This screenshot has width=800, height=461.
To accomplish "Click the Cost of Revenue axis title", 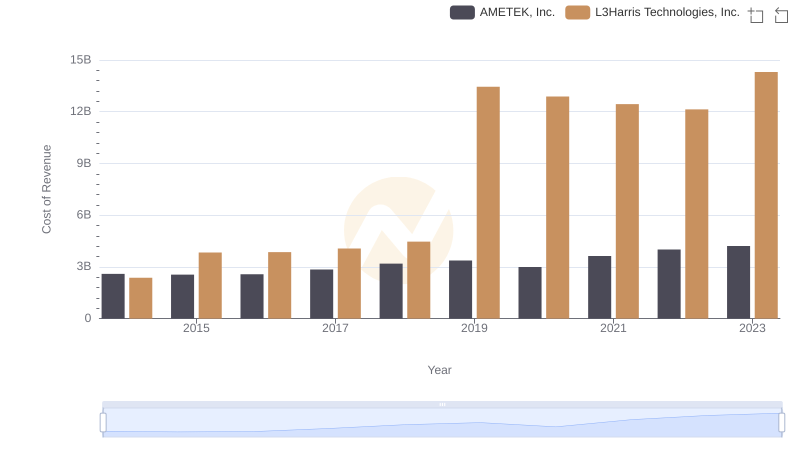I will (46, 189).
